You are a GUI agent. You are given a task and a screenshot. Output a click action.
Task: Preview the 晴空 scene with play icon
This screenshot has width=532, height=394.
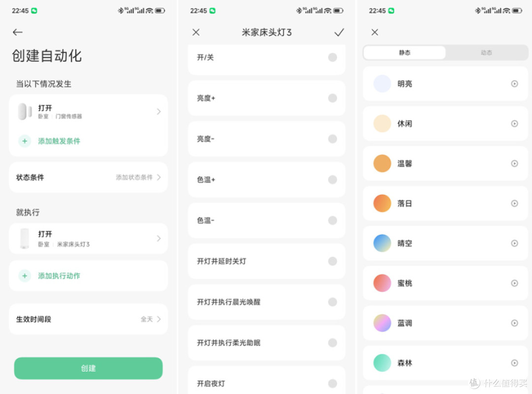(x=514, y=243)
